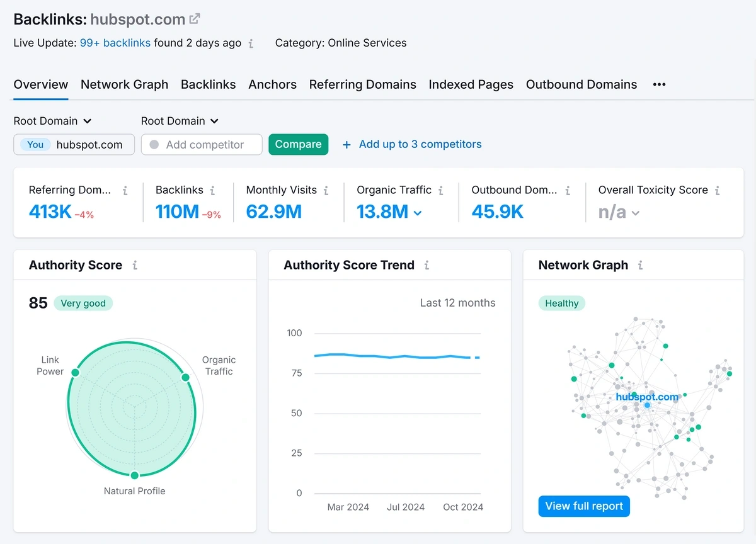Click the Link Power radar point
The height and width of the screenshot is (544, 756).
[x=75, y=373]
